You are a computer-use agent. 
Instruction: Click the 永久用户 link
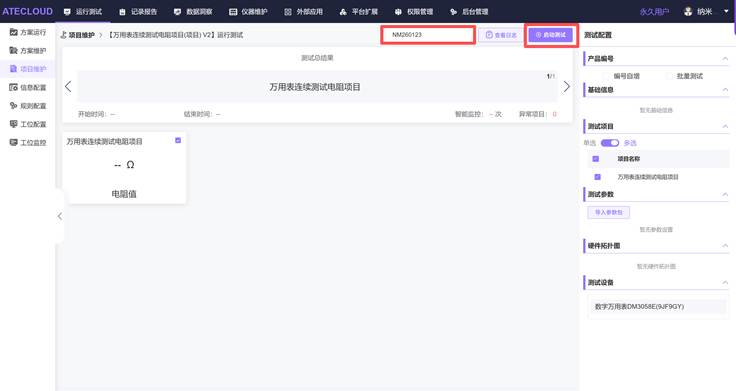(654, 12)
